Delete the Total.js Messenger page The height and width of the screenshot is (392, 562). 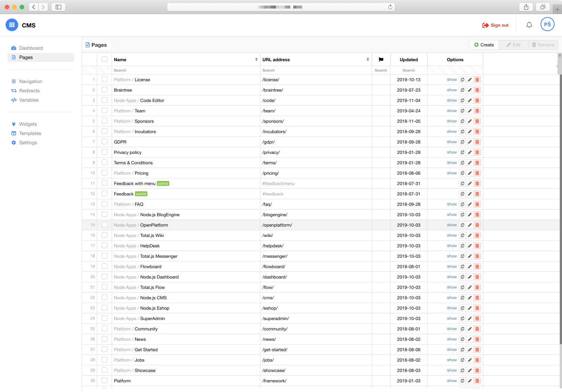[477, 256]
